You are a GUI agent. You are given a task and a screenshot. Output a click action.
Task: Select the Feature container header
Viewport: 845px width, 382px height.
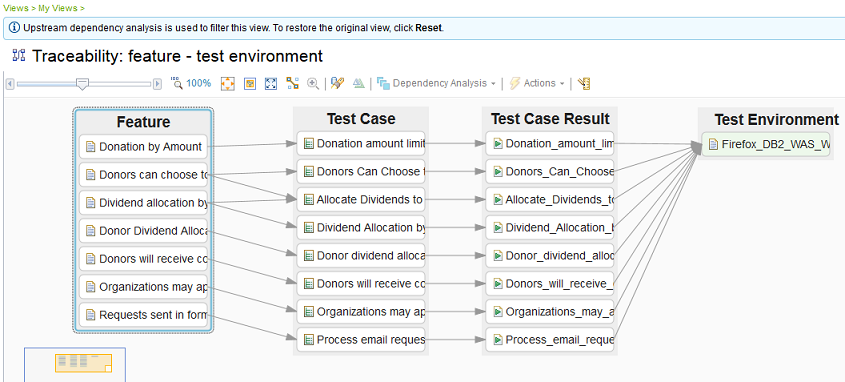(143, 122)
